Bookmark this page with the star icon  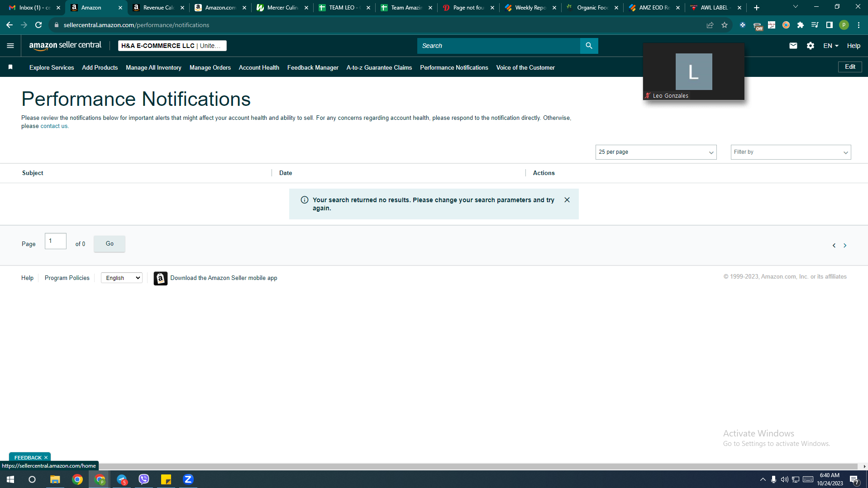click(725, 25)
